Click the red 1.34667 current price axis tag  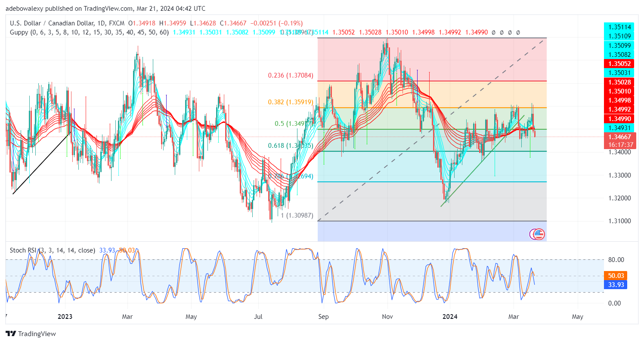(x=620, y=137)
